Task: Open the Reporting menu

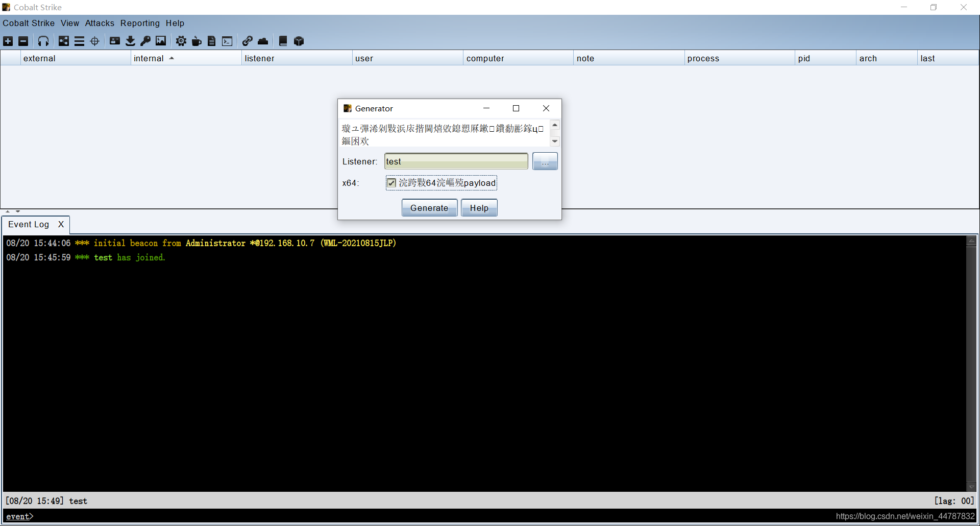Action: tap(140, 23)
